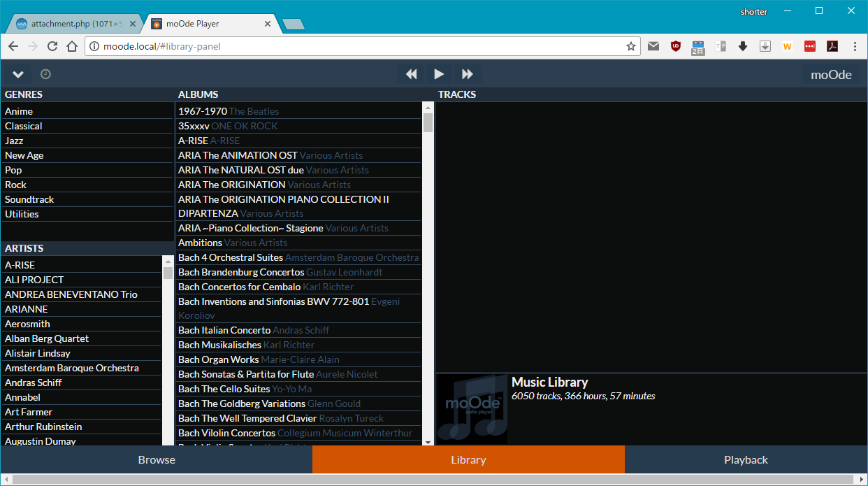Screen dimensions: 868x486
Task: Click the browser home icon
Action: coord(71,46)
